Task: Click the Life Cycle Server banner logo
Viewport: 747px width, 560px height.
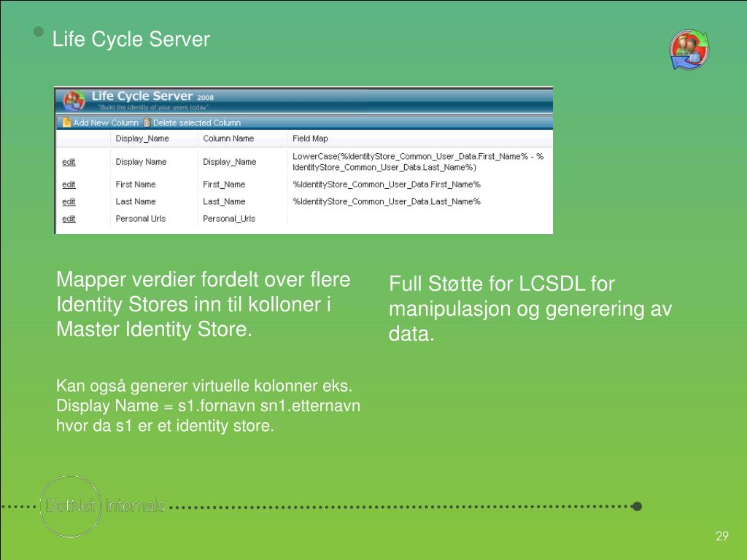Action: [74, 101]
